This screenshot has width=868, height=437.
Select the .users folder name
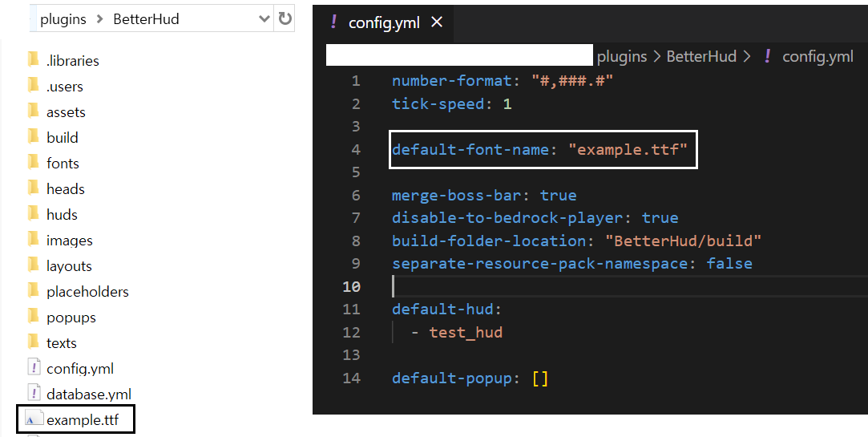pyautogui.click(x=65, y=87)
